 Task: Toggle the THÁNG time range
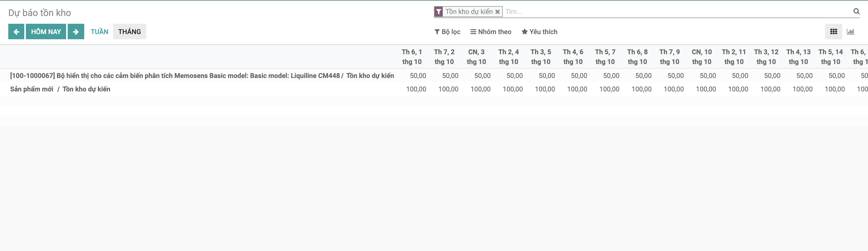(x=130, y=31)
